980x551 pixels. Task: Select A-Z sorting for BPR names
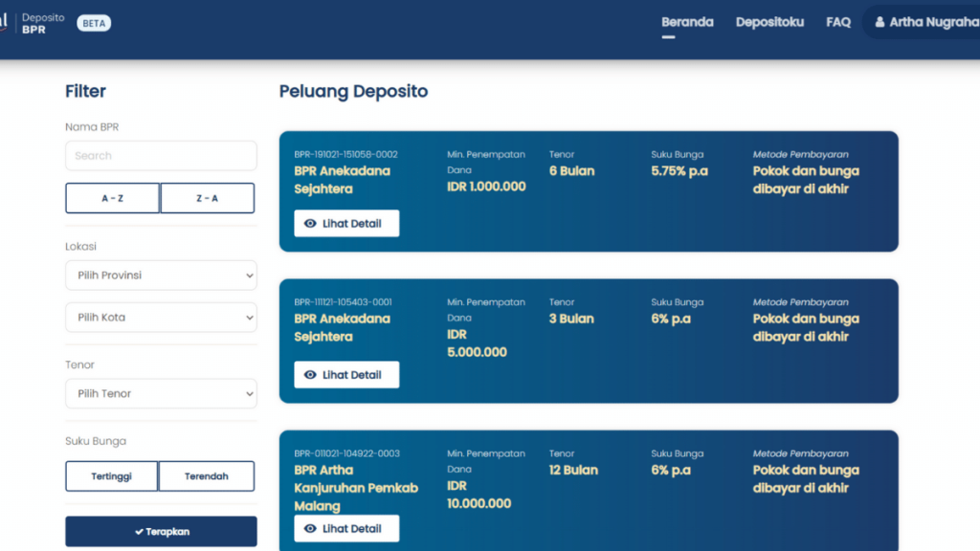pos(112,198)
